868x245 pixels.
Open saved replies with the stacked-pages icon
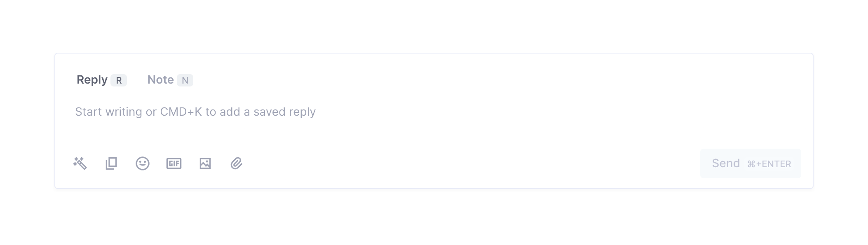[x=111, y=163]
